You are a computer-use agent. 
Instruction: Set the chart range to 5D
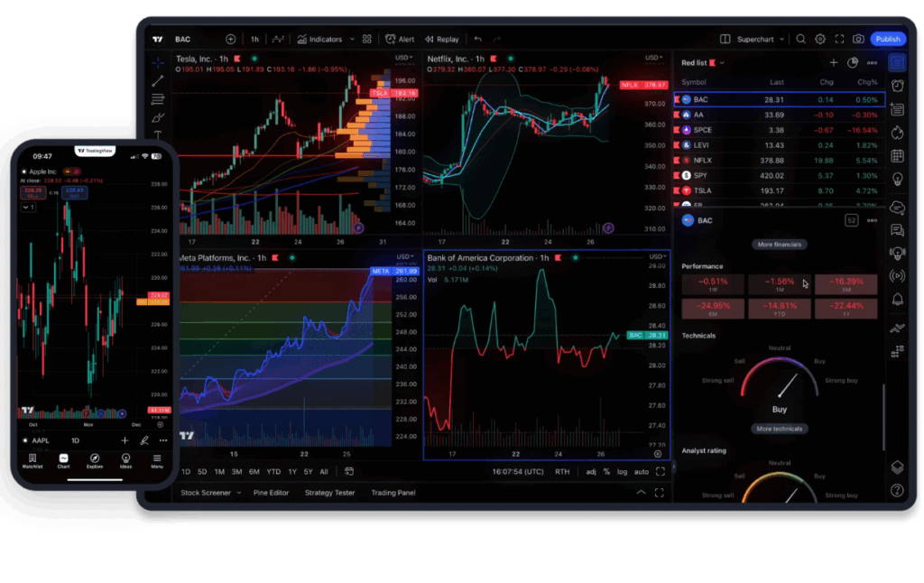(202, 472)
